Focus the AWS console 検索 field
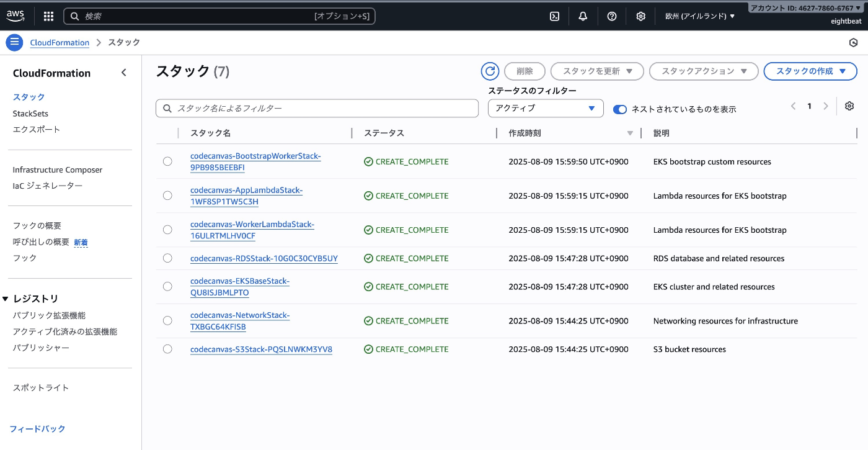The width and height of the screenshot is (868, 450). pos(219,16)
